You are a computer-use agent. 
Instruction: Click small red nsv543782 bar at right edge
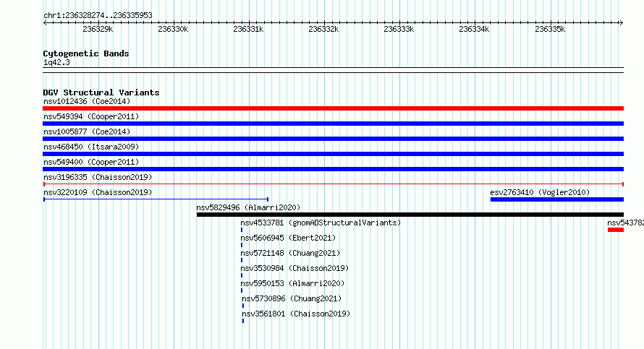[x=616, y=230]
